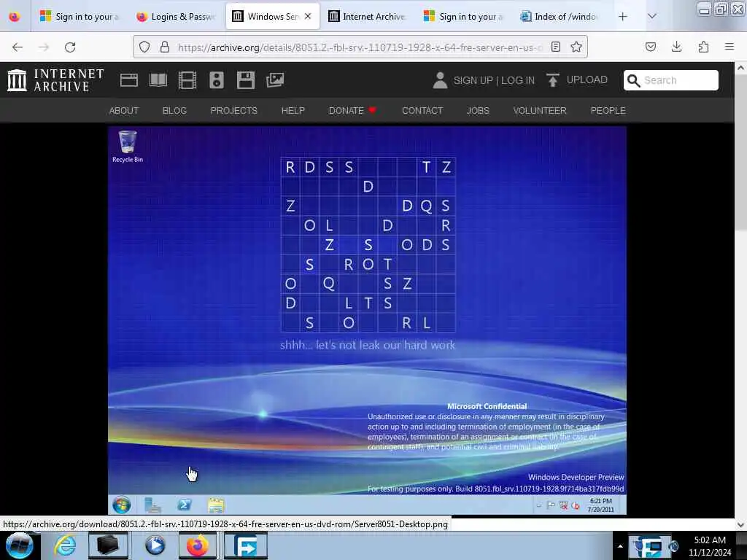The height and width of the screenshot is (560, 747).
Task: Switch to first Sign in to your account tab
Action: pos(79,17)
